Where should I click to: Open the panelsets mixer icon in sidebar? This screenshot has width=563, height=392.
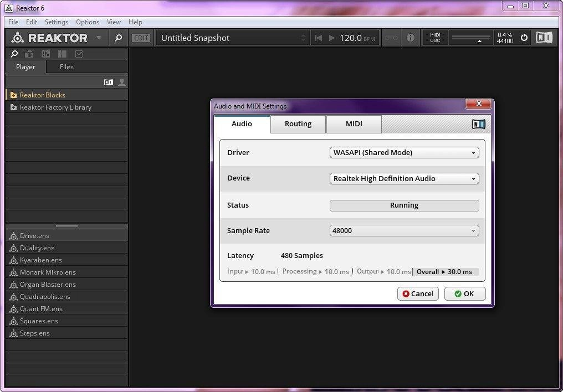tap(45, 54)
